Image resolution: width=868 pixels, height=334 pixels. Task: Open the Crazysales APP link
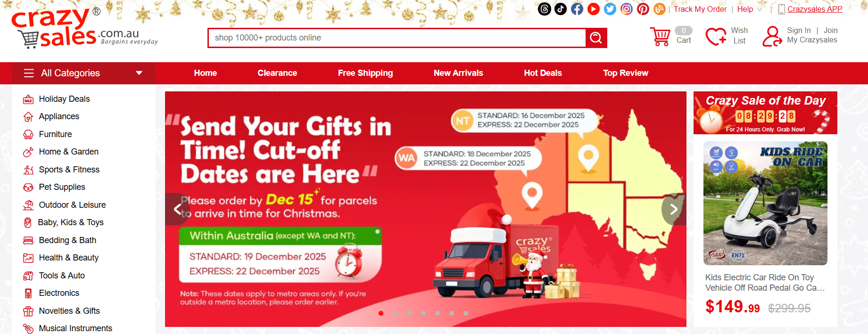[814, 9]
